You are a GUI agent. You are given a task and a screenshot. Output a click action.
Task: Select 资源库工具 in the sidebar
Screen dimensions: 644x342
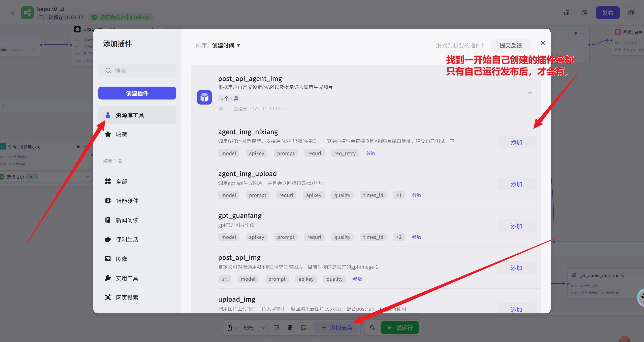point(137,115)
